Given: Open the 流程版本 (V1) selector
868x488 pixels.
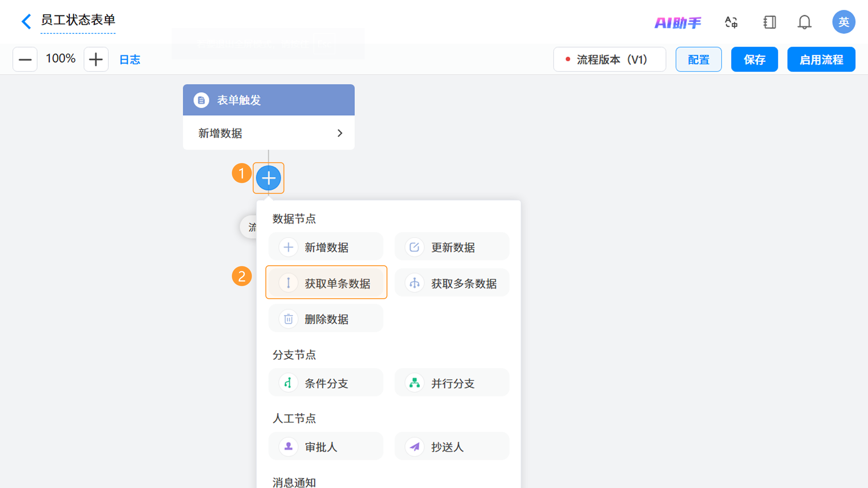Looking at the screenshot, I should 610,60.
